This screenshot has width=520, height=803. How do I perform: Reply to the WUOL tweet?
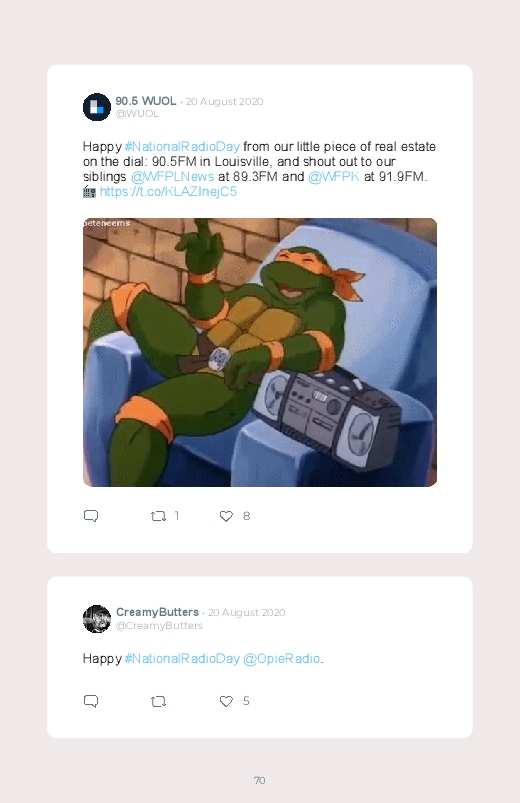91,516
